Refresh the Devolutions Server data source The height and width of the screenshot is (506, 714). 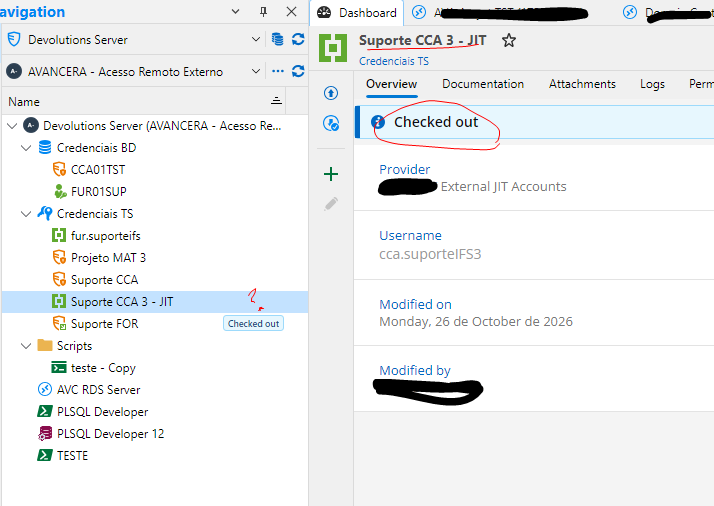(x=298, y=40)
